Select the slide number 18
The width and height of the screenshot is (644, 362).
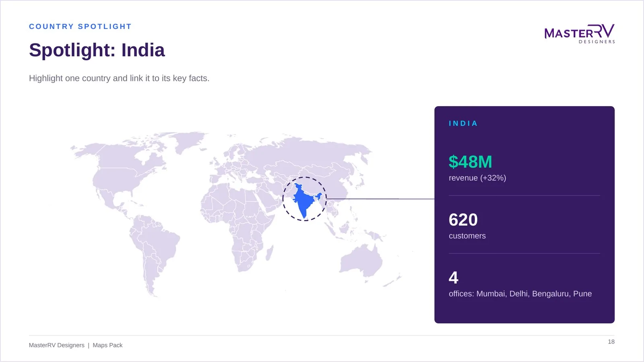(x=611, y=341)
